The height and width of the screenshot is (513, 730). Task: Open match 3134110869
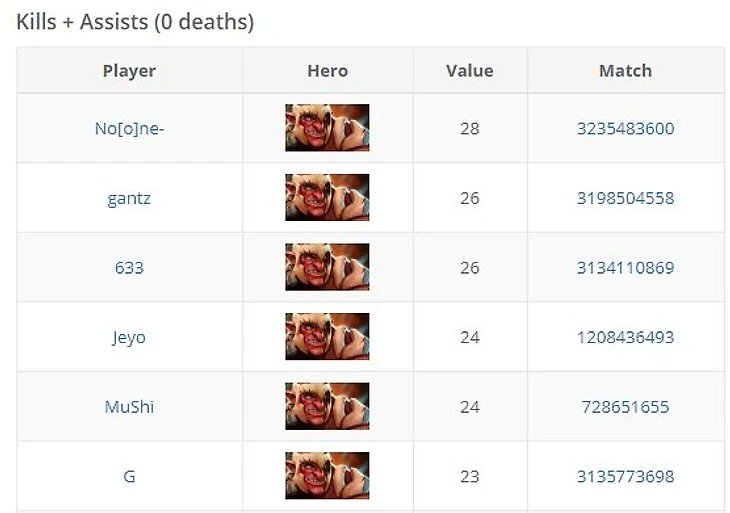[625, 268]
